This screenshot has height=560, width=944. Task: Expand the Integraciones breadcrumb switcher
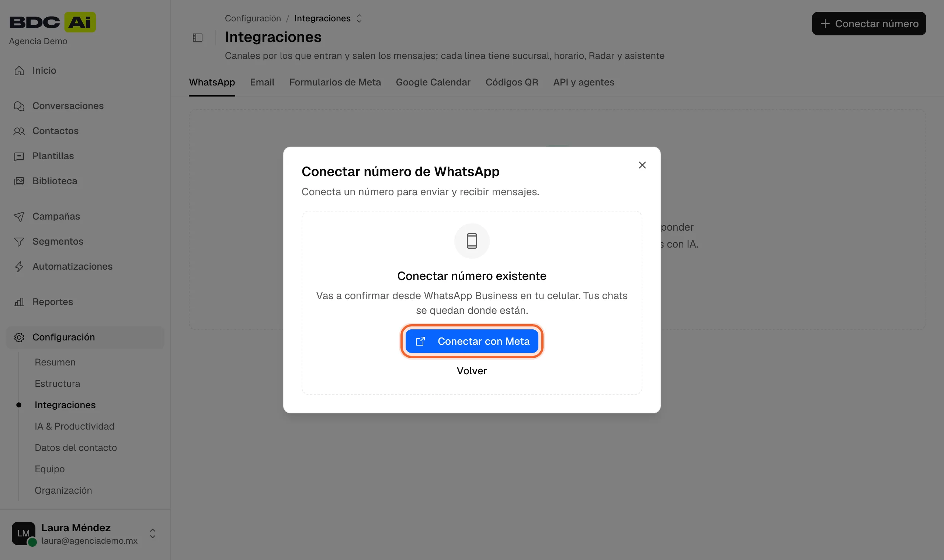click(x=359, y=18)
